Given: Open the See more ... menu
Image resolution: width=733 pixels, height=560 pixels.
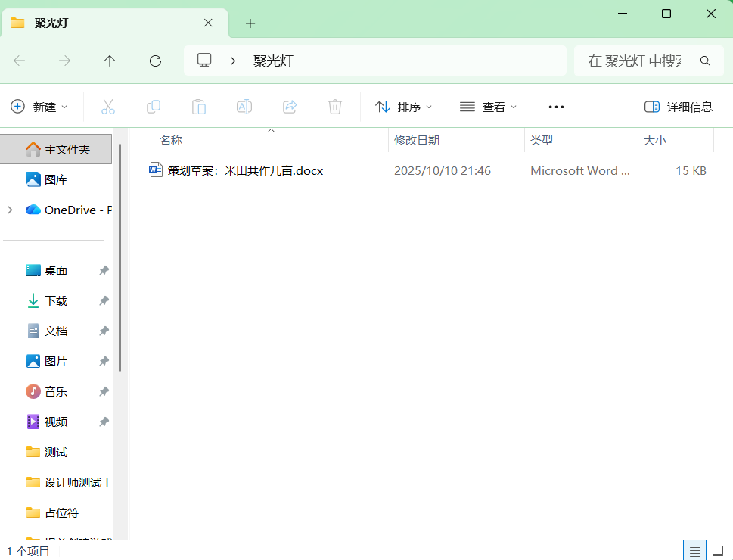Looking at the screenshot, I should [556, 107].
